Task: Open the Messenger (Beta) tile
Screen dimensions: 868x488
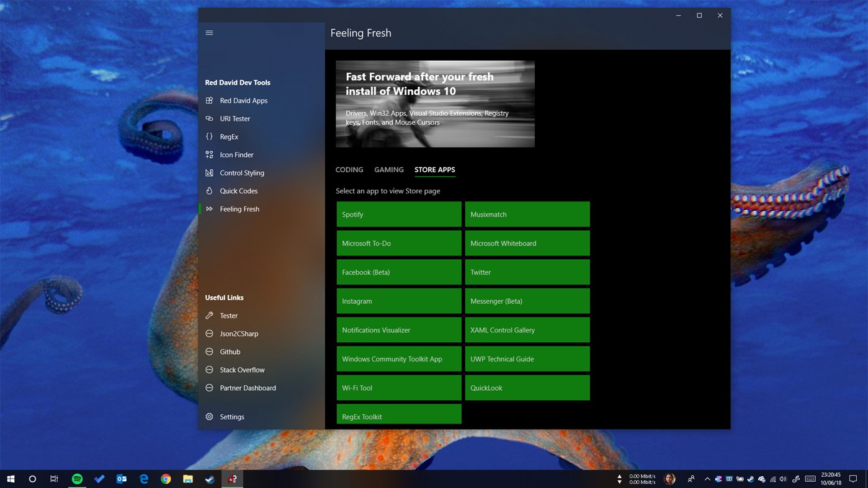Action: point(527,301)
